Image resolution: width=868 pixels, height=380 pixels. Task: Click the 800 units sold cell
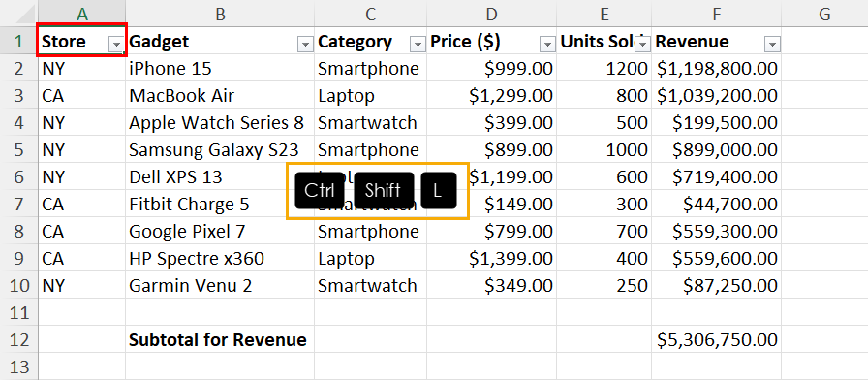point(604,95)
